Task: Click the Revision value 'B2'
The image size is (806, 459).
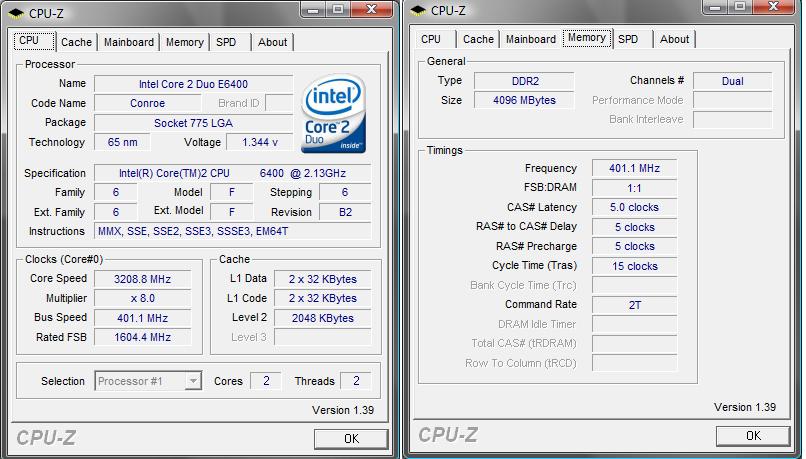Action: pyautogui.click(x=345, y=212)
